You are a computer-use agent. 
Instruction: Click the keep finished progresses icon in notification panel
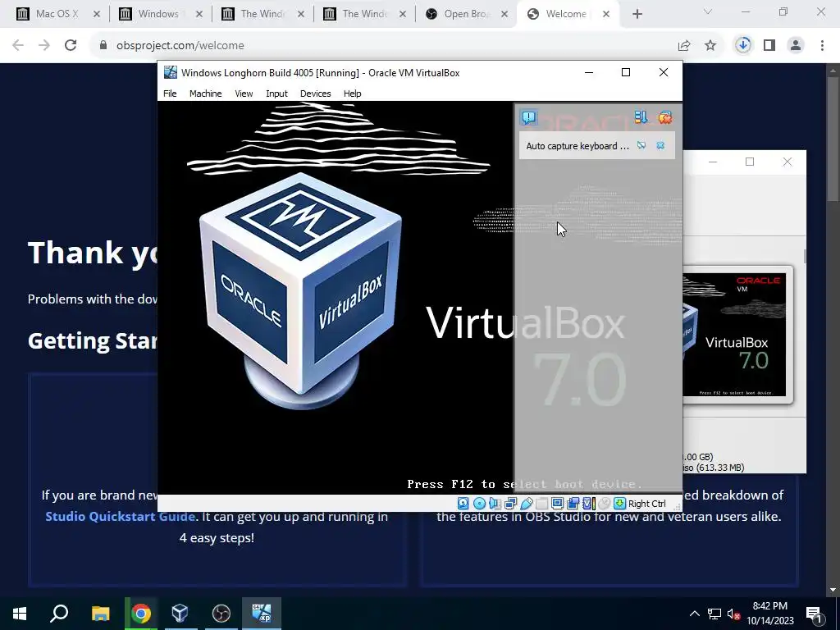point(641,117)
